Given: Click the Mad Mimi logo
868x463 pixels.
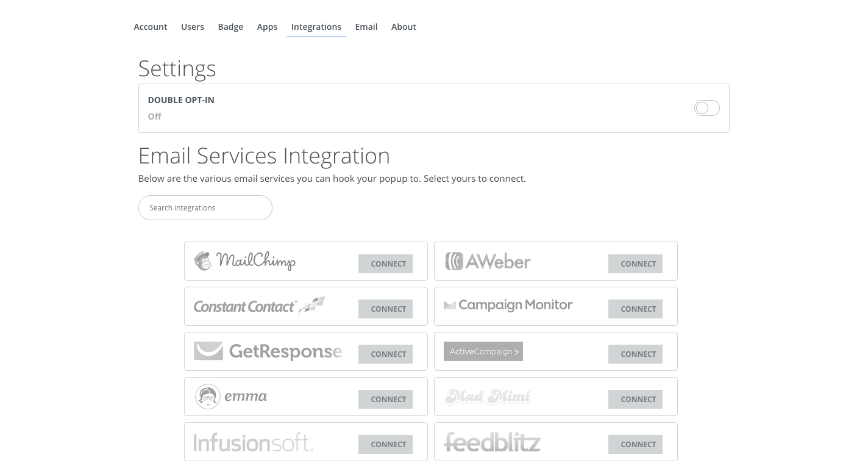Looking at the screenshot, I should click(488, 397).
